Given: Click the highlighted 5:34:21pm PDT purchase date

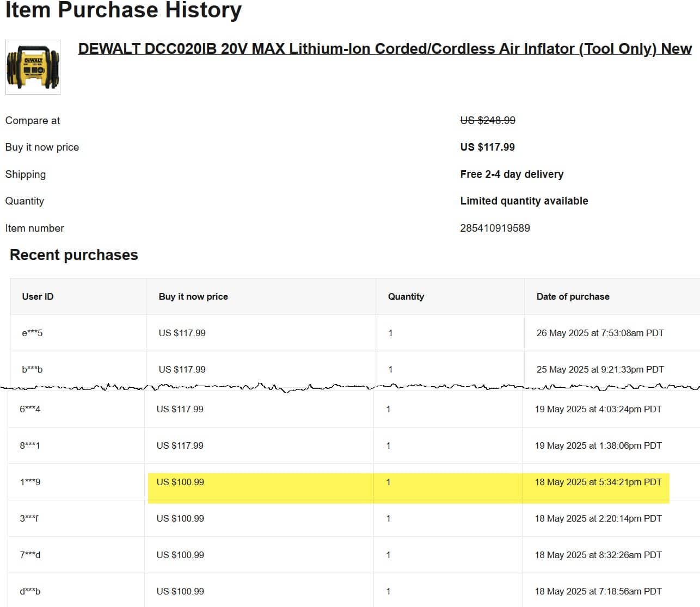Looking at the screenshot, I should point(598,482).
